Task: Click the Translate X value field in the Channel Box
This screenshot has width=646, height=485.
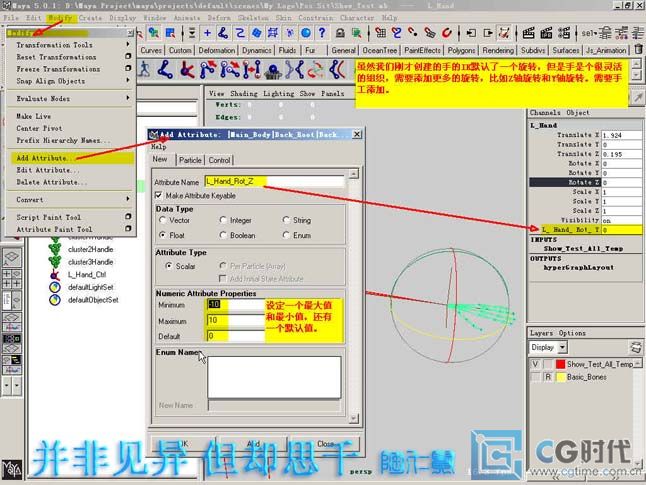Action: (x=621, y=135)
